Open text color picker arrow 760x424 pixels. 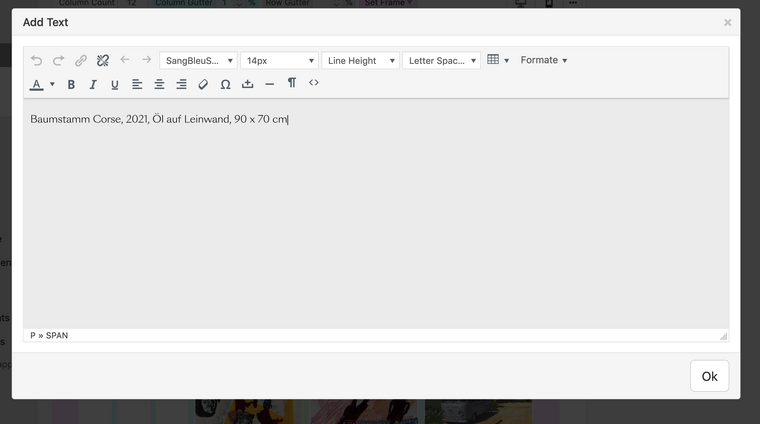pos(52,85)
